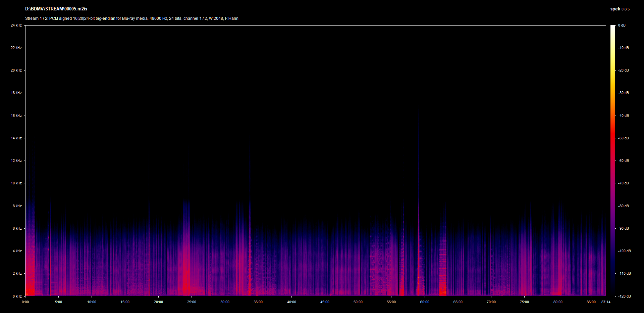Click the tall spectral spike near 59 minutes
This screenshot has width=644, height=313.
[418, 168]
